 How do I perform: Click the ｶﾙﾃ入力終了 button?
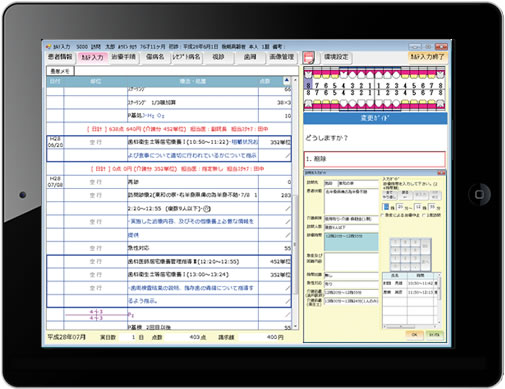click(x=427, y=57)
